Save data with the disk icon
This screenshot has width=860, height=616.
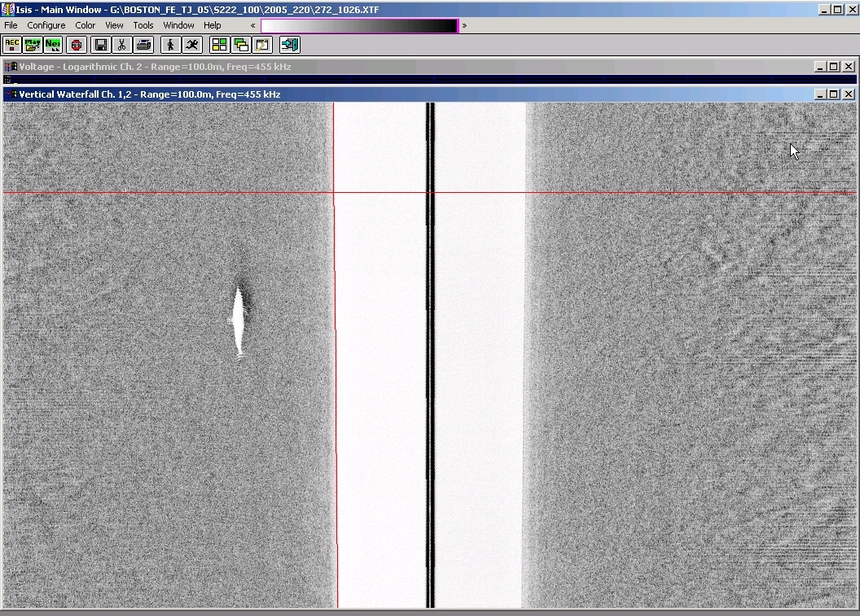[101, 45]
